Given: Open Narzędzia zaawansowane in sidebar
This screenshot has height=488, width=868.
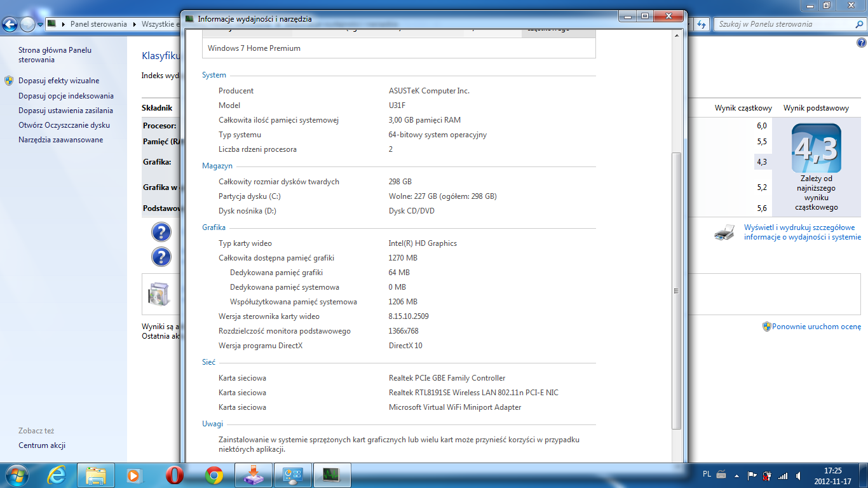Looking at the screenshot, I should [60, 140].
